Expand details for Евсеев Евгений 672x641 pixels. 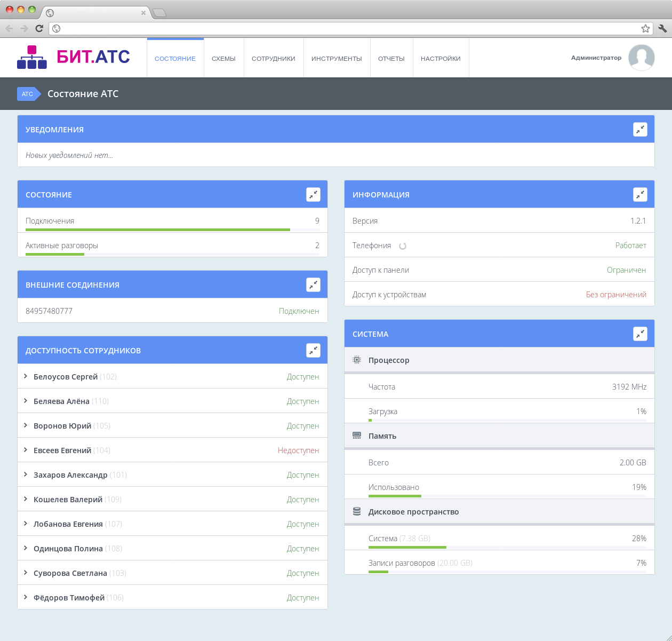pyautogui.click(x=26, y=450)
